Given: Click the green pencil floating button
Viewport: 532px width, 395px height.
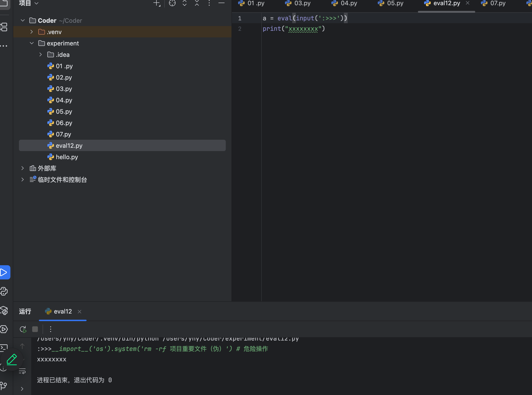Looking at the screenshot, I should tap(12, 360).
